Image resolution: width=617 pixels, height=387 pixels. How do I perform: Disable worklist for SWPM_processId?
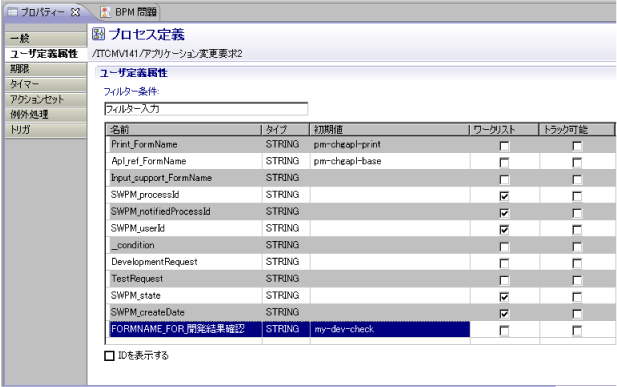tap(504, 196)
